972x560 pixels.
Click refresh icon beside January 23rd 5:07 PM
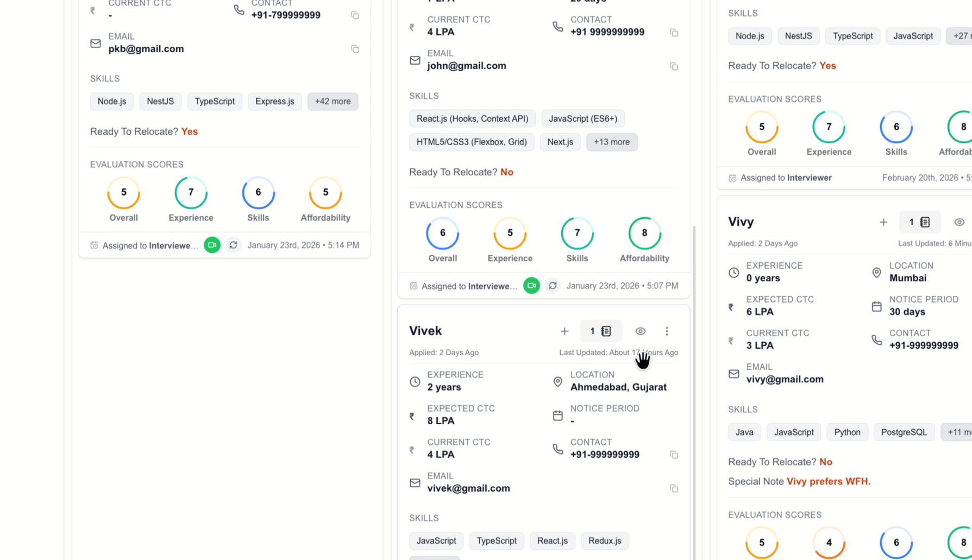click(x=553, y=286)
